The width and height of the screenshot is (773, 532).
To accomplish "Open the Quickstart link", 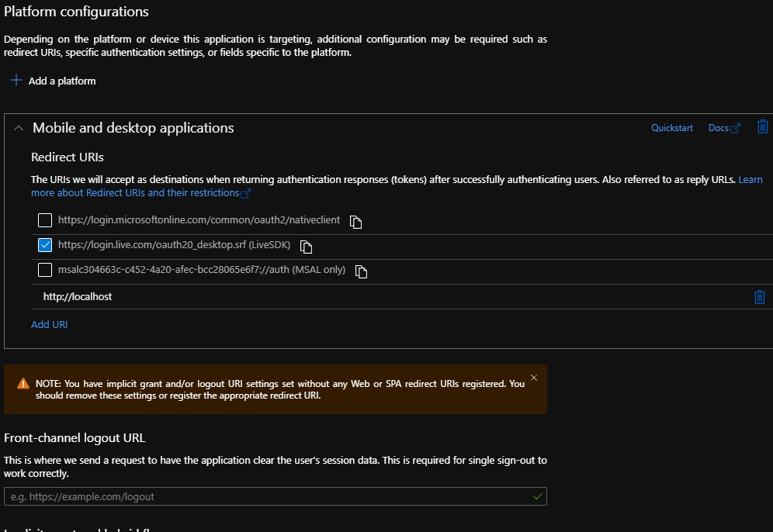I will [x=671, y=128].
